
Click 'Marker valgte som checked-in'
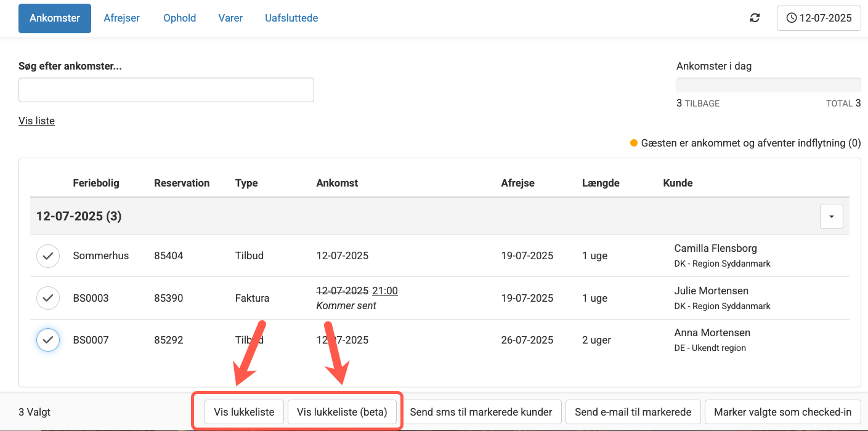[783, 412]
